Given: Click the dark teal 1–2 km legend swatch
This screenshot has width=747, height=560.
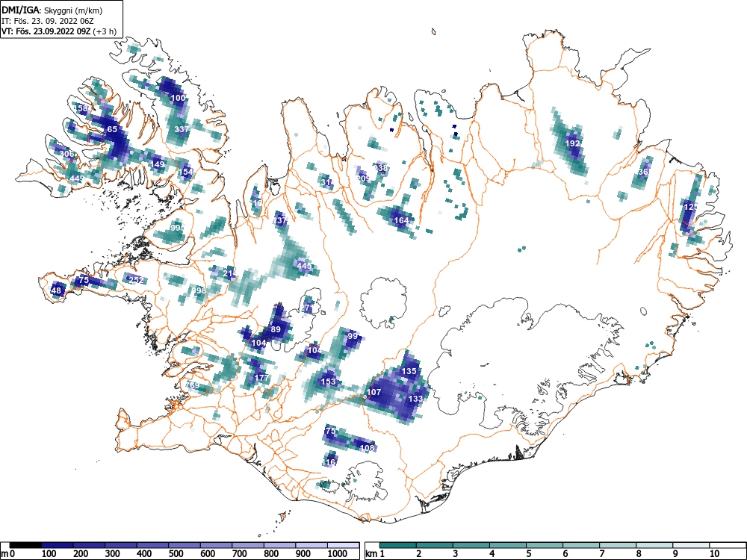Looking at the screenshot, I should [398, 545].
